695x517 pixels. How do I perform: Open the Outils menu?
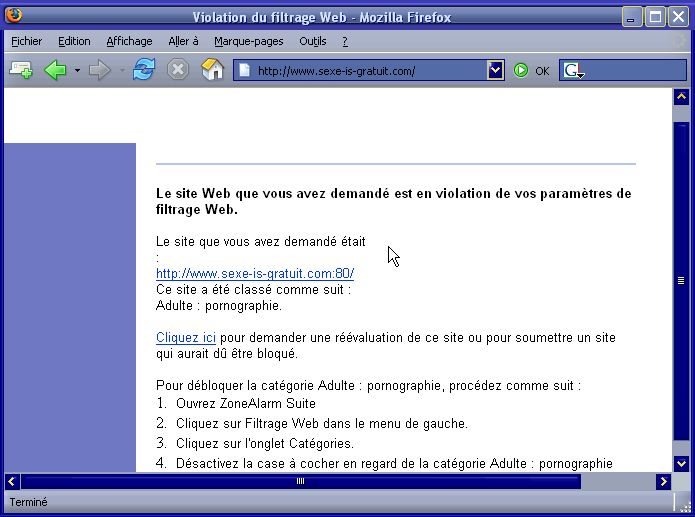pyautogui.click(x=312, y=41)
